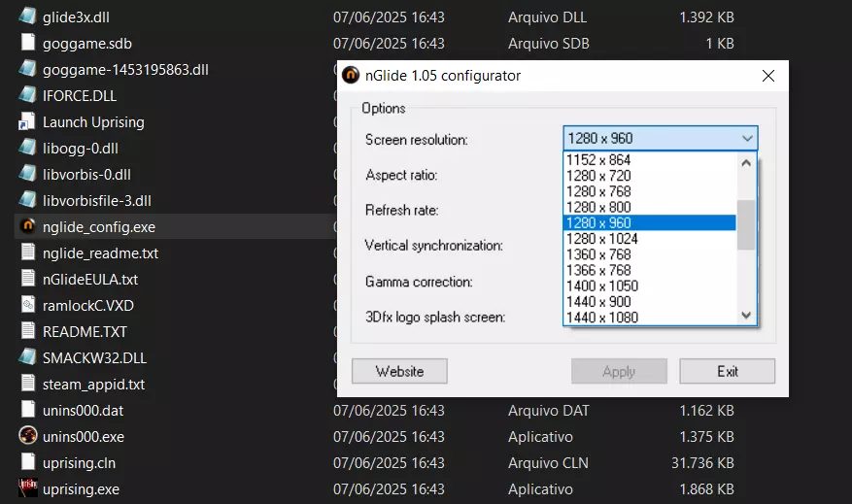Click the ramlockC.VXD file icon
Screen dimensions: 852x504
(27, 306)
